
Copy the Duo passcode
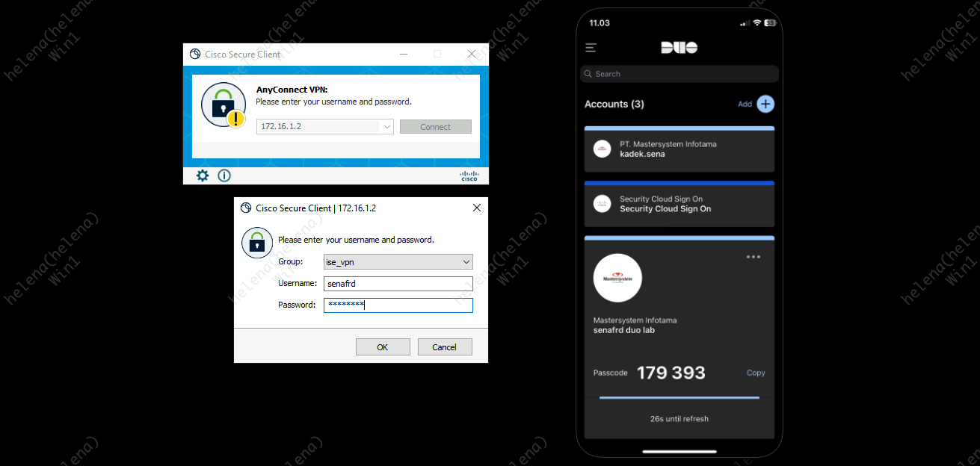[x=756, y=373]
